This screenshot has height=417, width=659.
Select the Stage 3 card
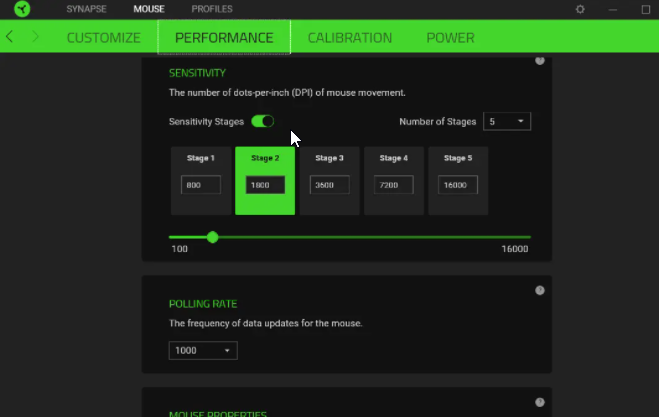tap(330, 181)
